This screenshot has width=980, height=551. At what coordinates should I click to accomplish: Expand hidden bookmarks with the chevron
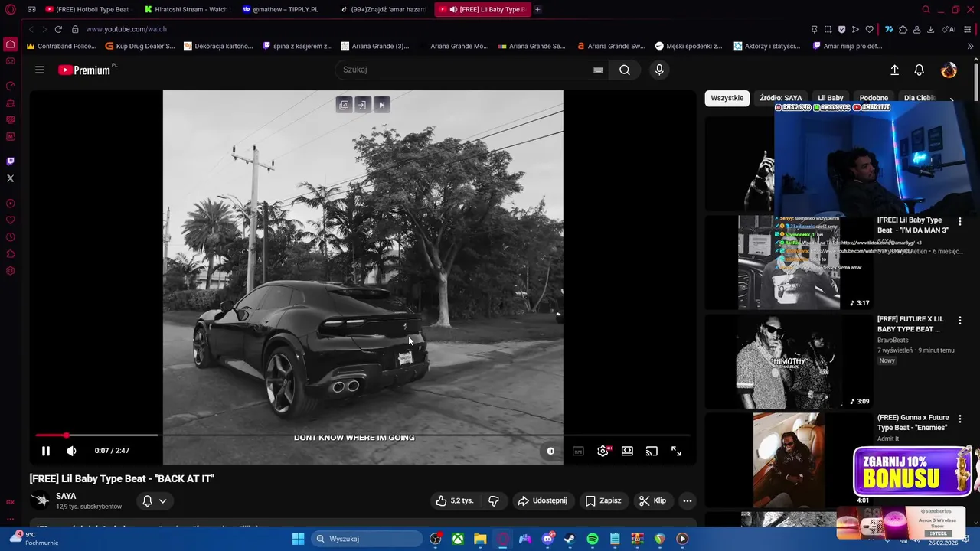click(970, 46)
